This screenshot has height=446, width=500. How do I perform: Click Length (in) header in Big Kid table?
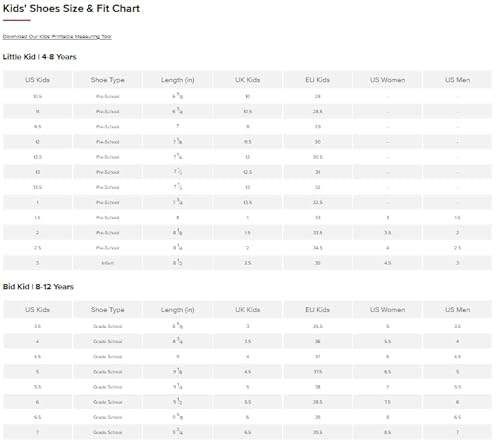177,310
